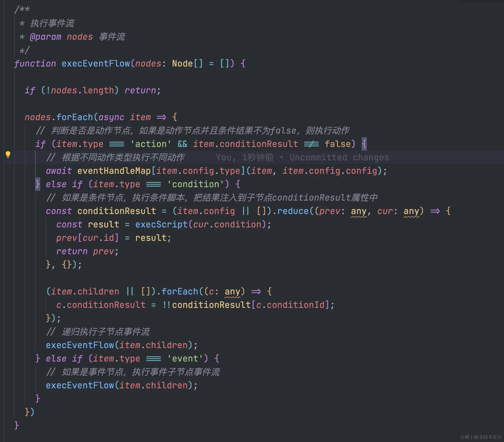Click the comment '执行事件流' in doc block
Image resolution: width=504 pixels, height=442 pixels.
coord(52,23)
